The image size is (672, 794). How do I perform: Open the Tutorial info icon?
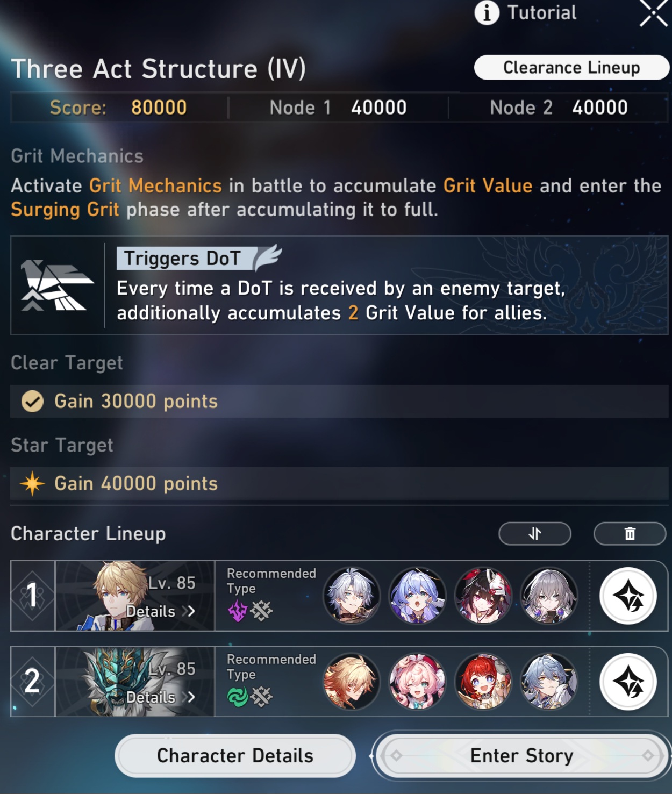tap(487, 13)
